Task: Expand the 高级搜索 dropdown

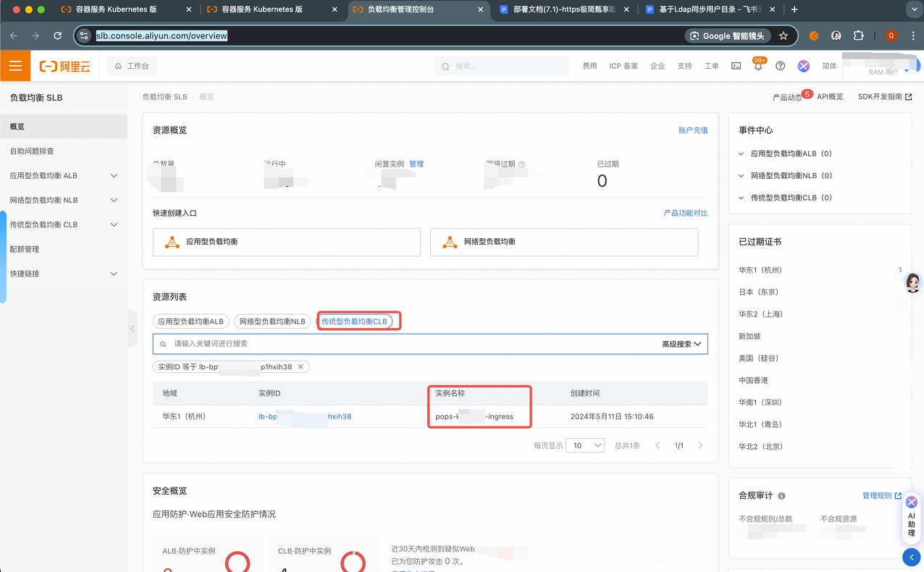Action: [x=681, y=344]
